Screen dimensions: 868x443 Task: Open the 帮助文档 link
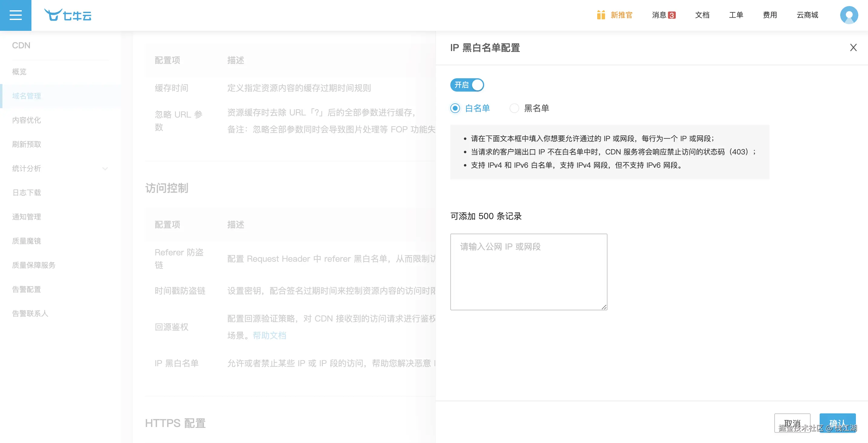pyautogui.click(x=269, y=335)
